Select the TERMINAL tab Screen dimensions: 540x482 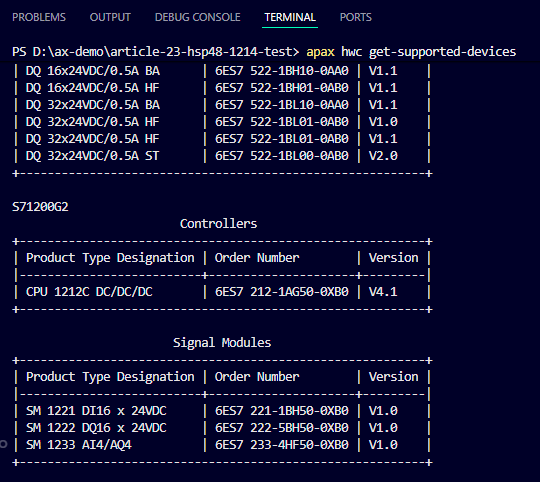click(290, 17)
